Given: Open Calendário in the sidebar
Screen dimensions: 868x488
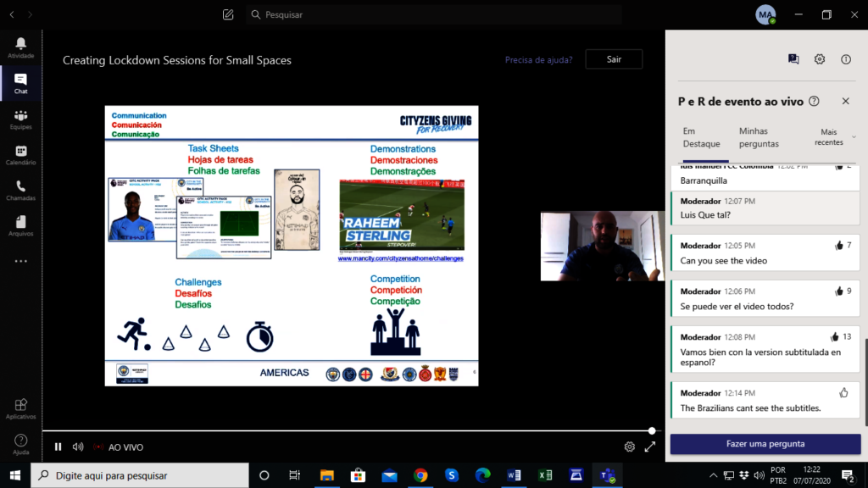Looking at the screenshot, I should click(20, 154).
